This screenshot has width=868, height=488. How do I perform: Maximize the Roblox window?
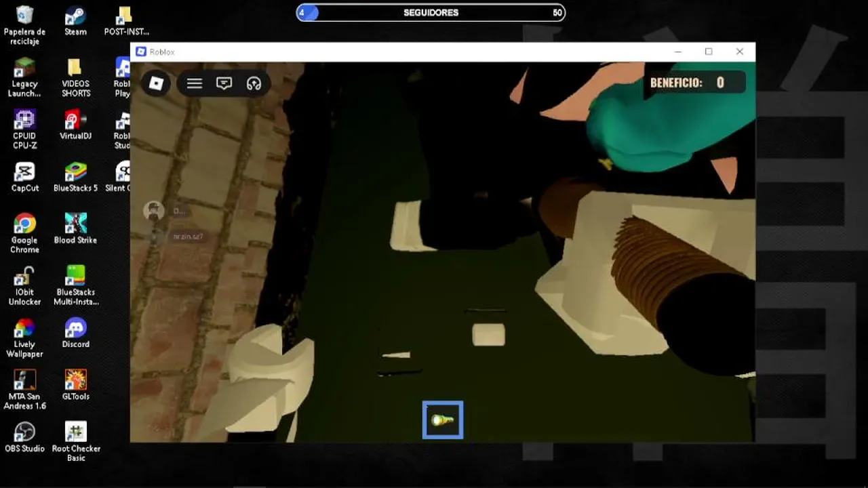pyautogui.click(x=709, y=52)
